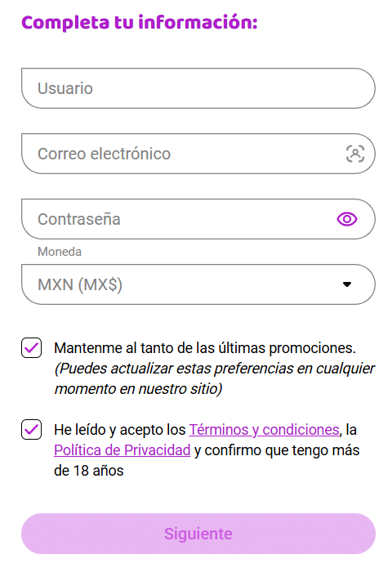Open the Política de Privacidad link
Screen dimensions: 392x568
122,450
